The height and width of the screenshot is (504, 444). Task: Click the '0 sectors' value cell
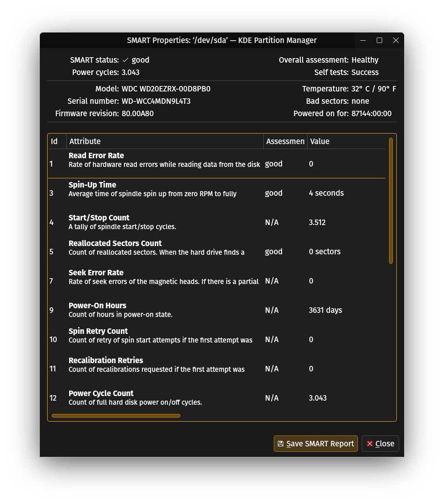click(325, 252)
